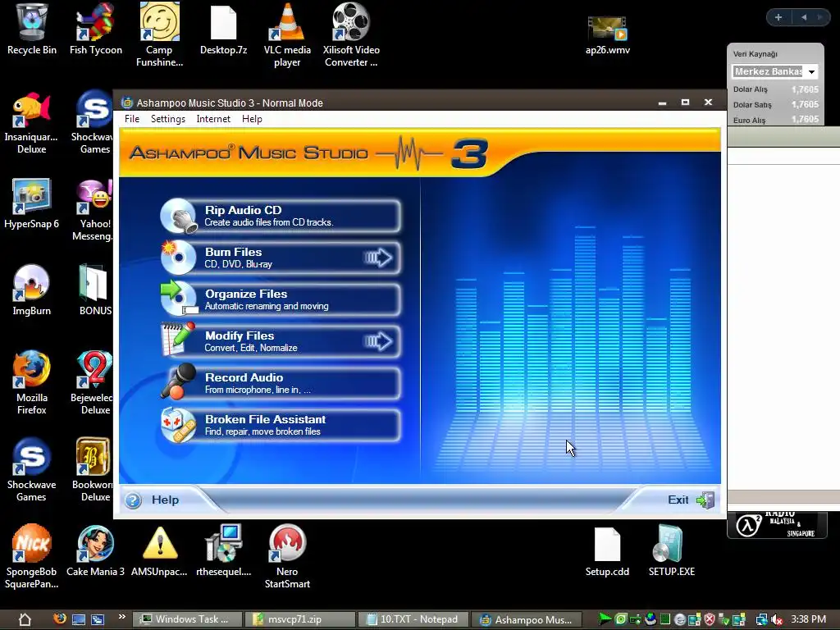840x630 pixels.
Task: Open Modify Files option
Action: (x=281, y=341)
